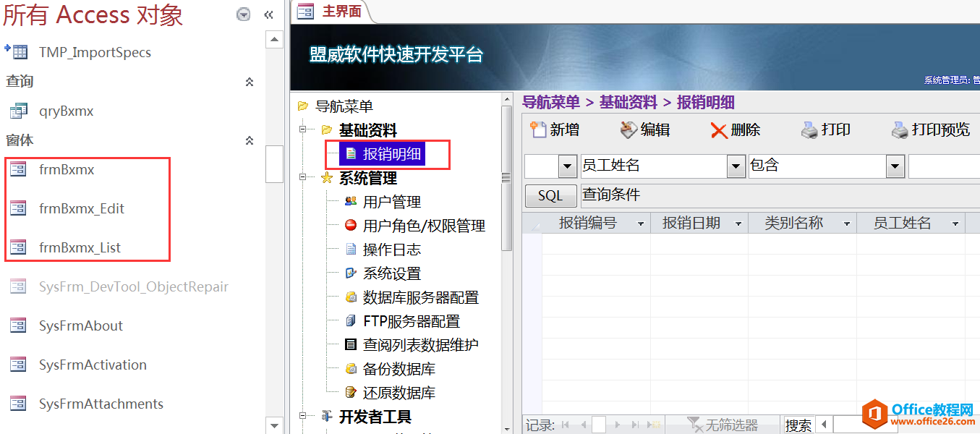
Task: Click the red X 删除 icon
Action: [x=718, y=130]
